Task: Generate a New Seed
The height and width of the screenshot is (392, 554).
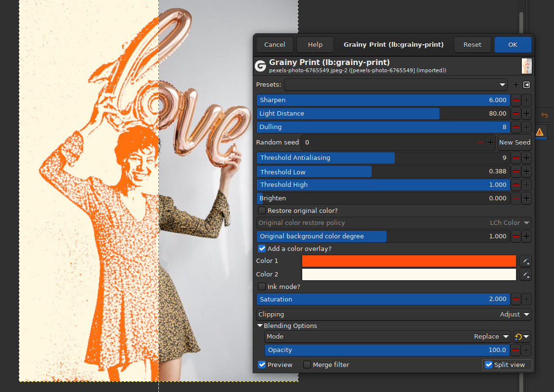Action: pyautogui.click(x=515, y=142)
